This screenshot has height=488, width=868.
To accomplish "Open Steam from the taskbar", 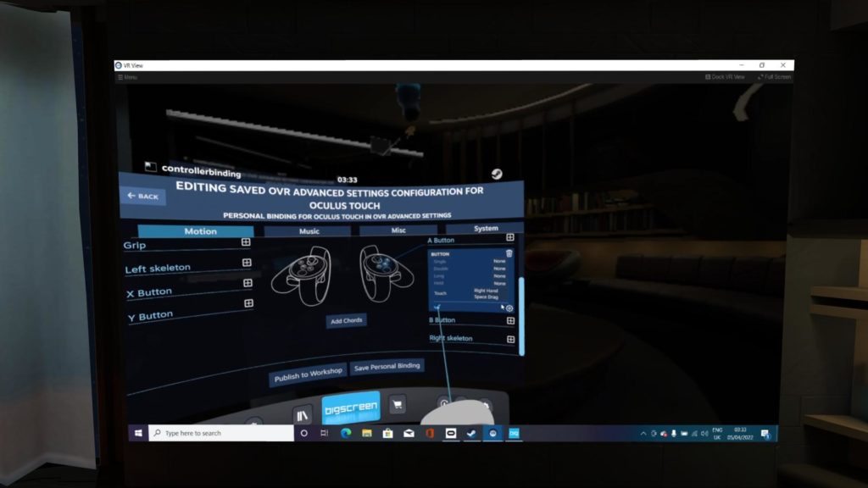I will (471, 433).
